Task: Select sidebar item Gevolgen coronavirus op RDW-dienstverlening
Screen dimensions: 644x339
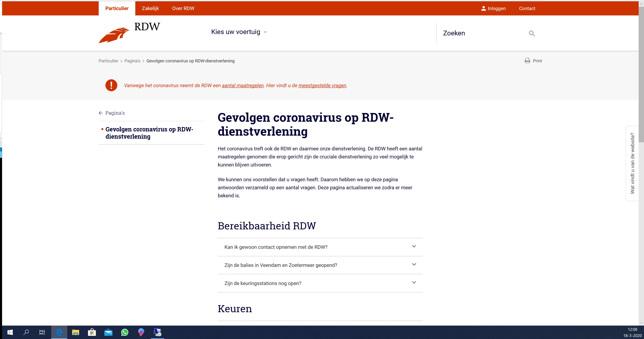Action: tap(149, 133)
